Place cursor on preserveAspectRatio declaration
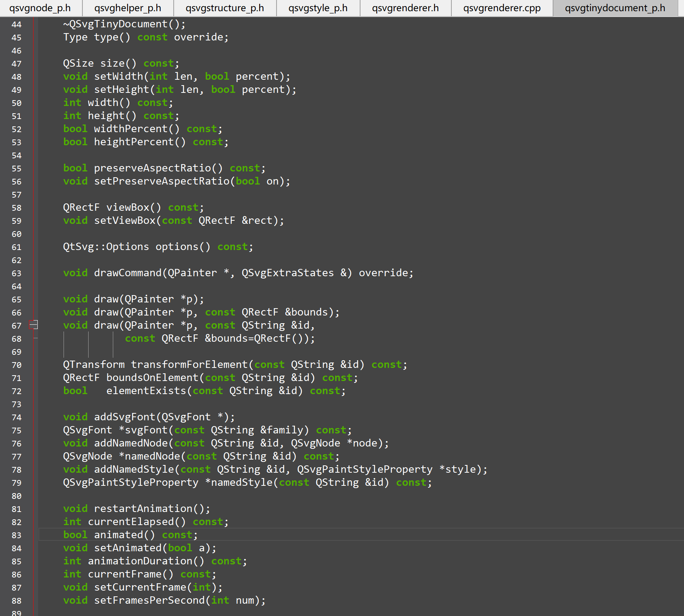Screen dimensions: 684x616 [153, 168]
